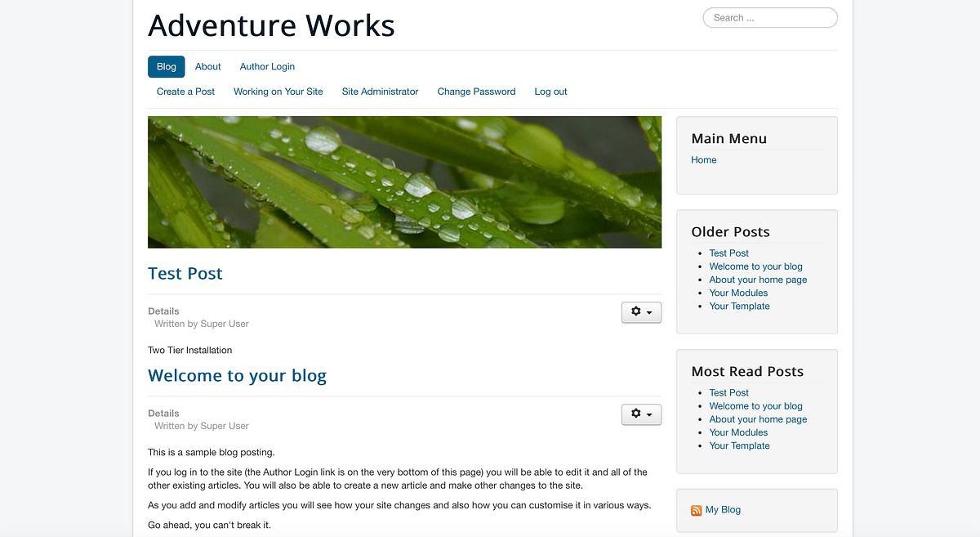Open Working on Your Site
The image size is (980, 537).
point(278,92)
